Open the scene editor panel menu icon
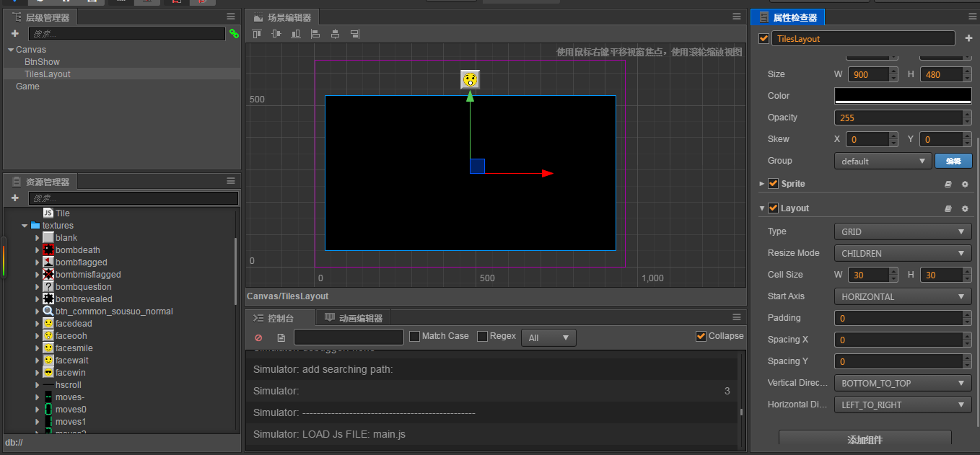Image resolution: width=980 pixels, height=455 pixels. coord(737,16)
